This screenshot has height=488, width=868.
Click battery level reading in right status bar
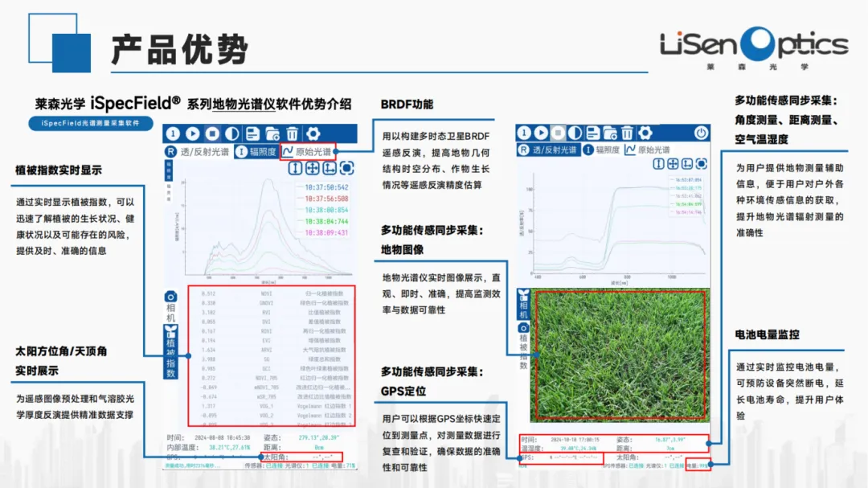pos(697,465)
